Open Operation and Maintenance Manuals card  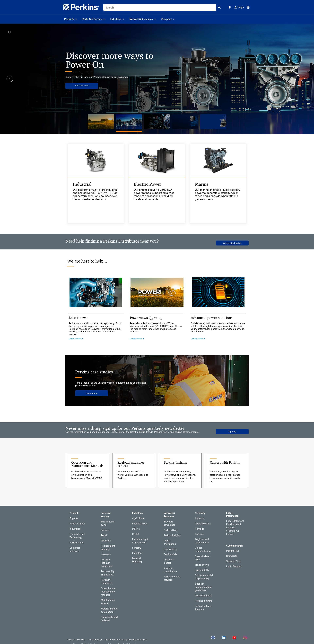[x=87, y=470]
